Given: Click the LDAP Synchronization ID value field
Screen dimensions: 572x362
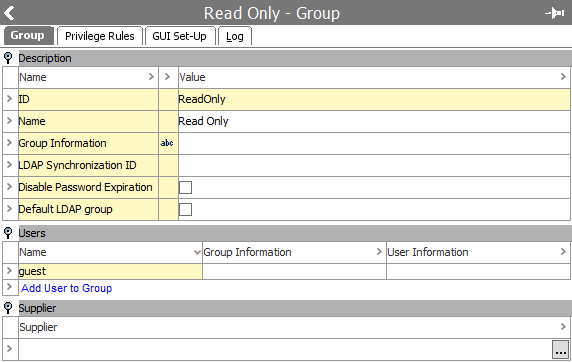Looking at the screenshot, I should click(374, 165).
